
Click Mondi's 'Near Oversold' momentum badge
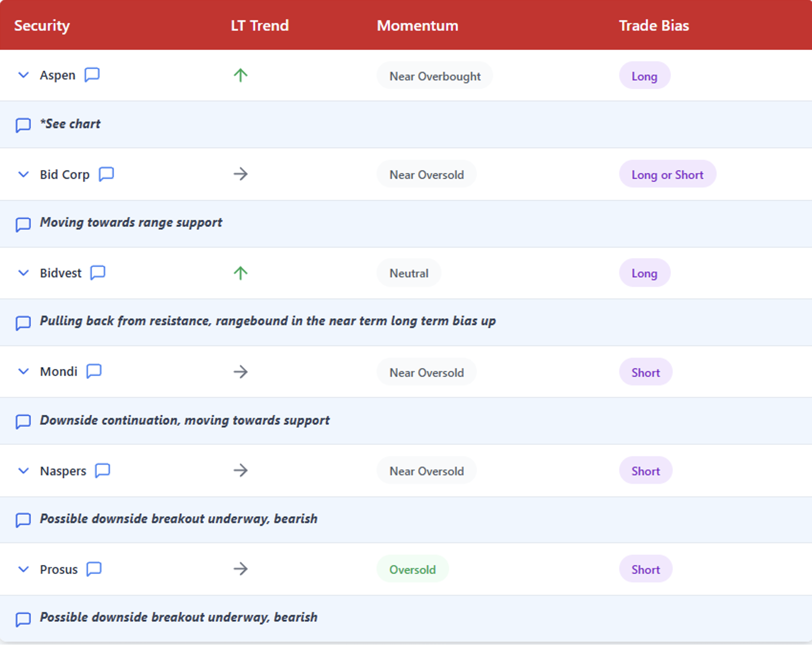click(x=426, y=372)
